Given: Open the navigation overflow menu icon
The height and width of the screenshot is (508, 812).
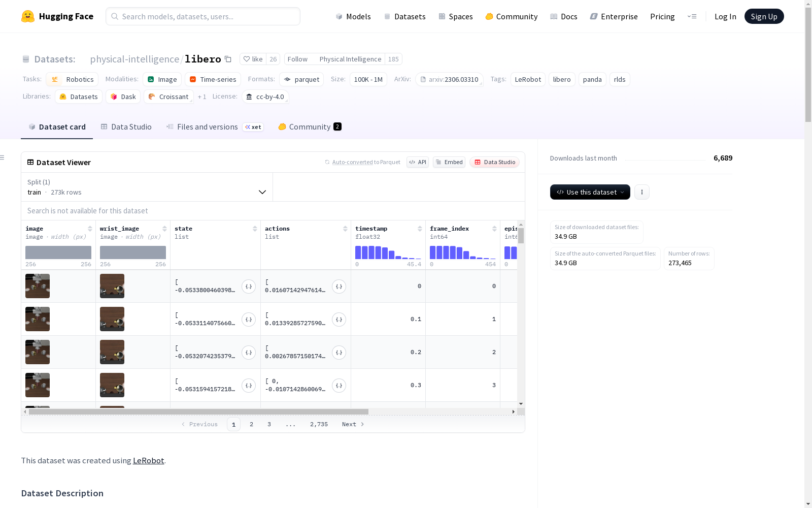Looking at the screenshot, I should [692, 16].
